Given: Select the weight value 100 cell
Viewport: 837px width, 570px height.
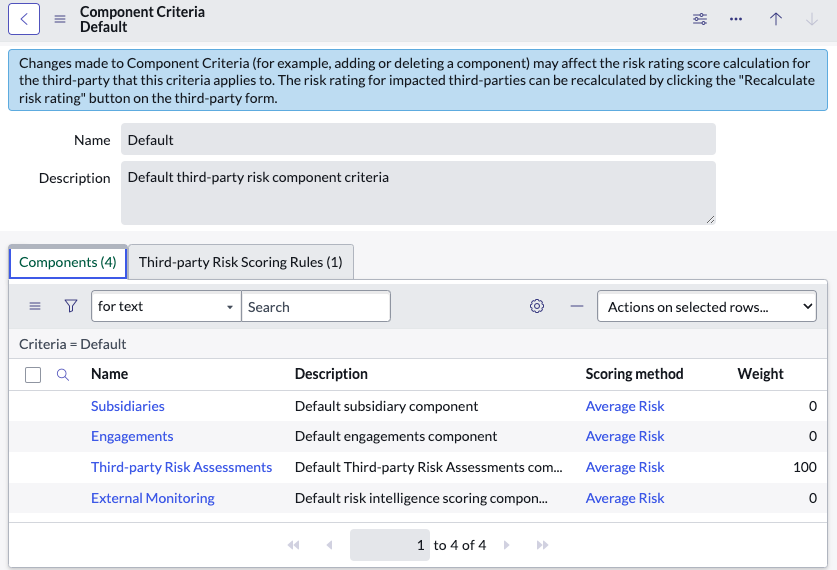Looking at the screenshot, I should 804,467.
